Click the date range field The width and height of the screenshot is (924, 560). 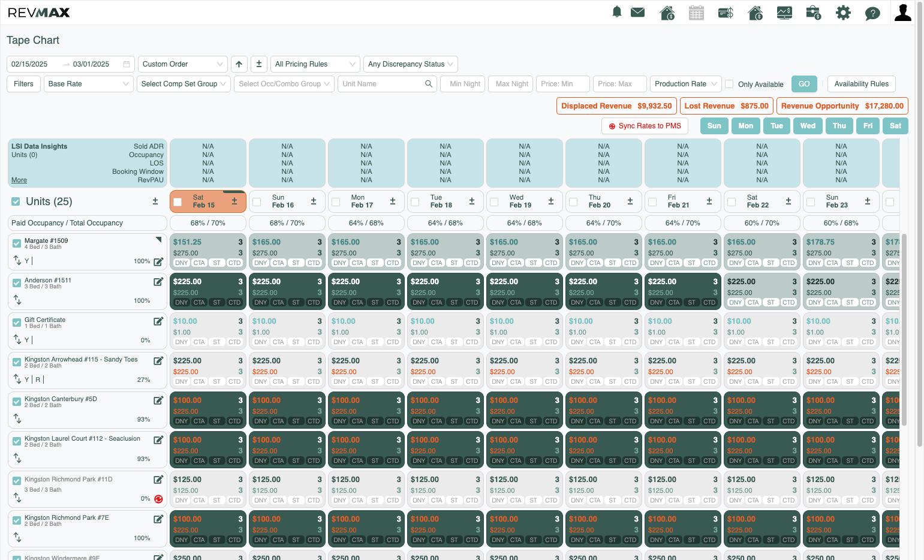[71, 64]
